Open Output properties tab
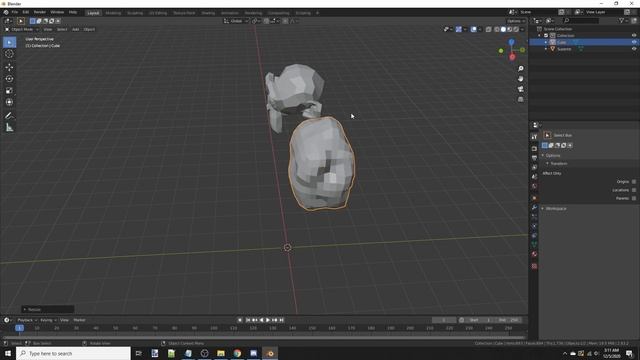The image size is (640, 360). click(x=534, y=158)
